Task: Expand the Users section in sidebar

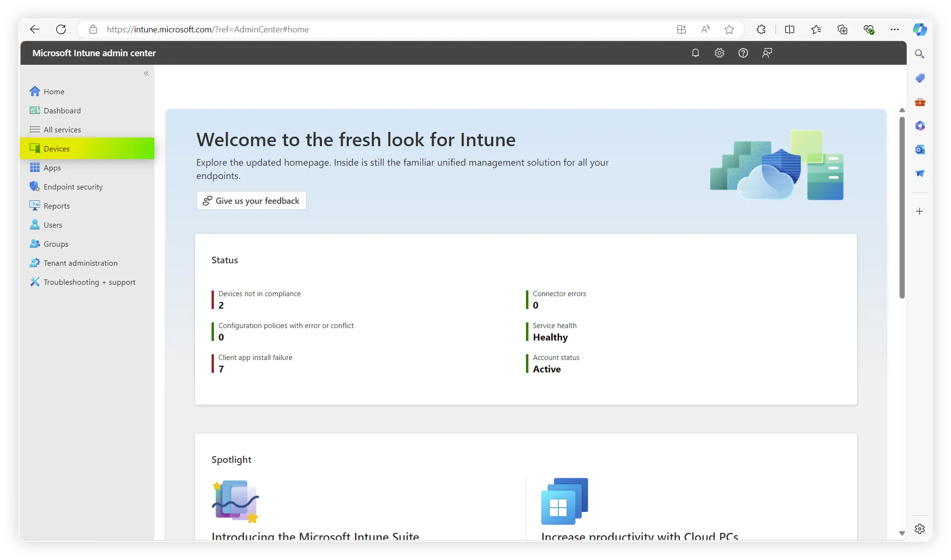Action: coord(53,225)
